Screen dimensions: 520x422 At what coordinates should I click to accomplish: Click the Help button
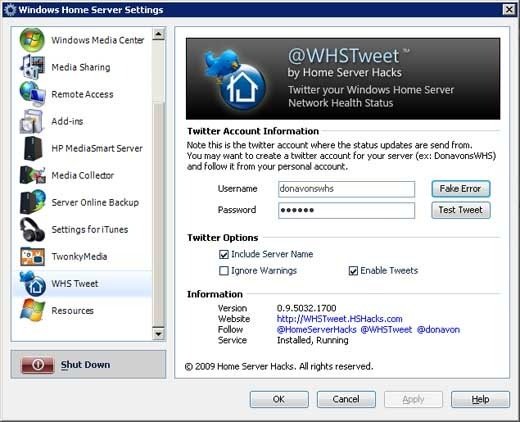pyautogui.click(x=480, y=399)
